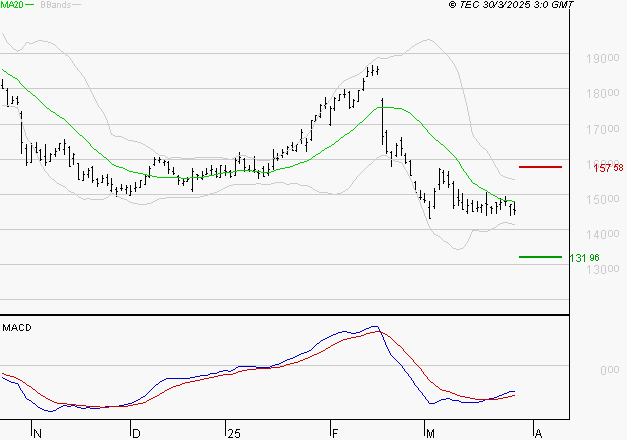Click the 17000 price axis label
The height and width of the screenshot is (440, 627).
pyautogui.click(x=603, y=129)
